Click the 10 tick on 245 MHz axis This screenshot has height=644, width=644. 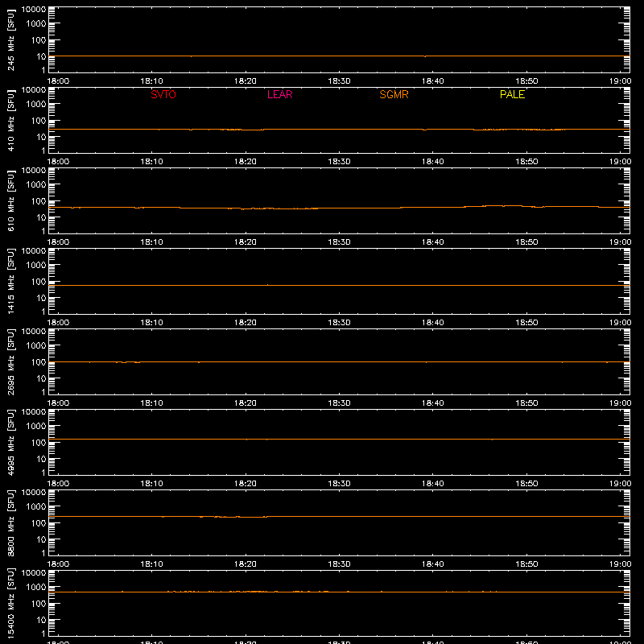[x=41, y=56]
